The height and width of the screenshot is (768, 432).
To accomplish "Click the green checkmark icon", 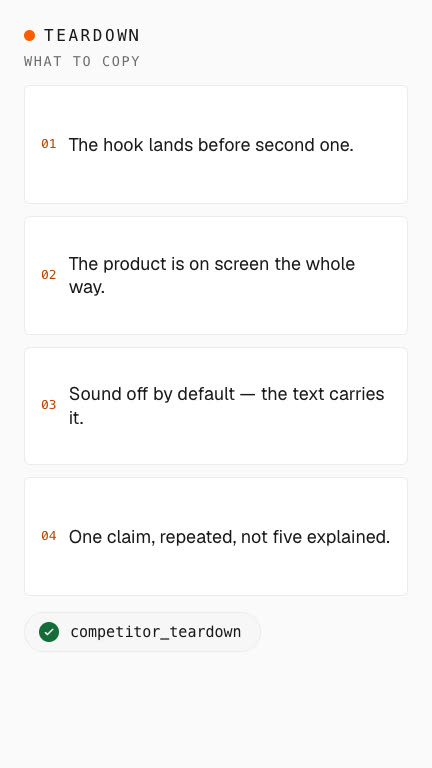I will [x=49, y=632].
